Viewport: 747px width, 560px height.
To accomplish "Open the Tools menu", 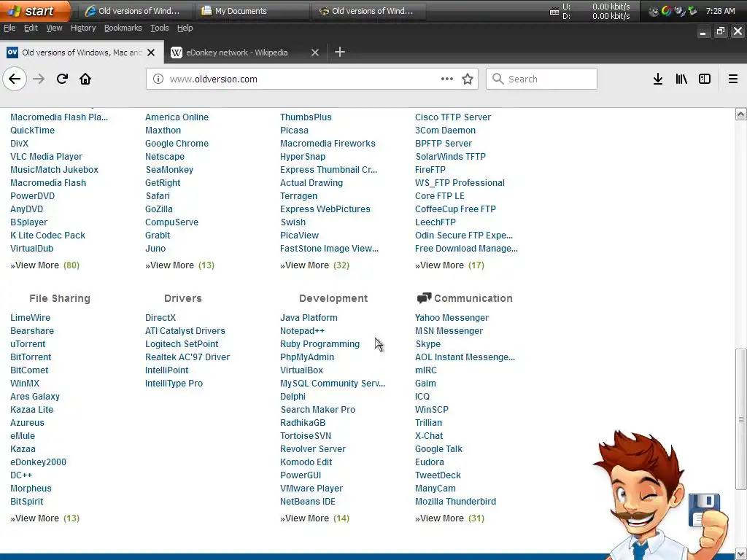I will pos(160,28).
